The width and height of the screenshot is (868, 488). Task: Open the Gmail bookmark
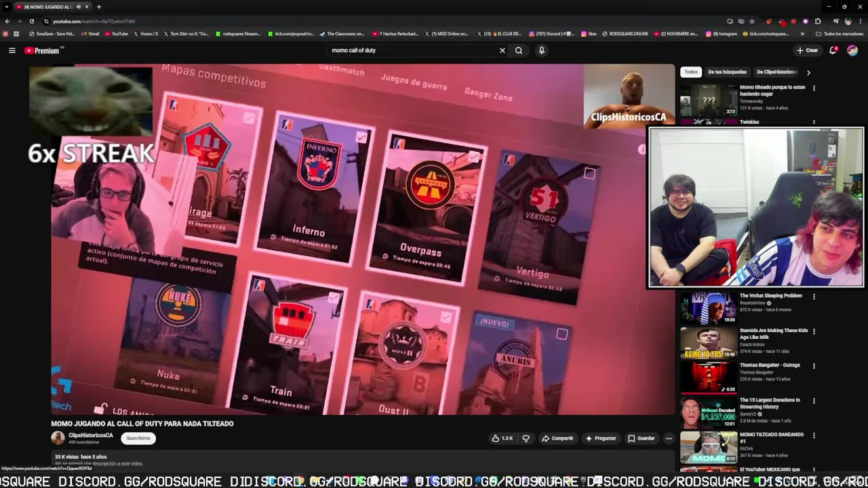(x=90, y=34)
